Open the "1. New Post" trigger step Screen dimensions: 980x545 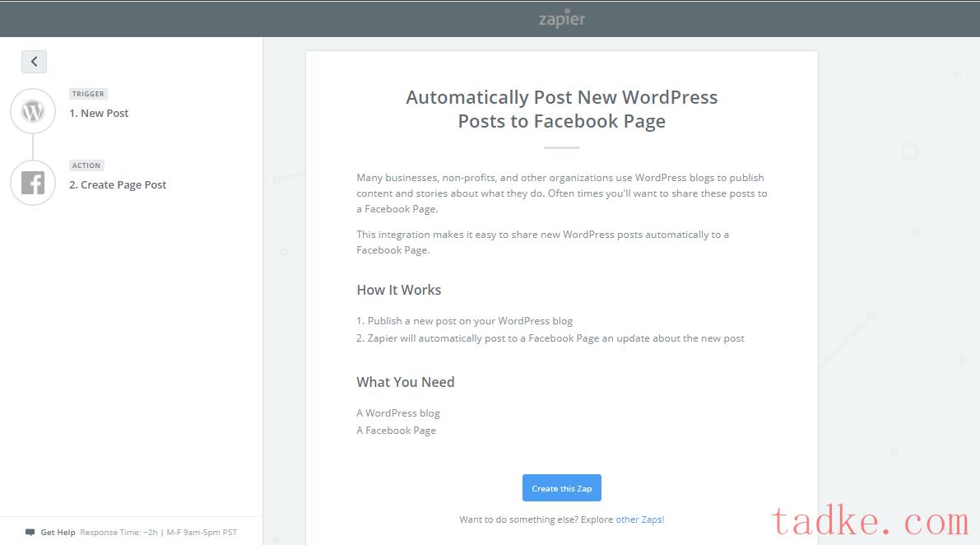coord(99,114)
